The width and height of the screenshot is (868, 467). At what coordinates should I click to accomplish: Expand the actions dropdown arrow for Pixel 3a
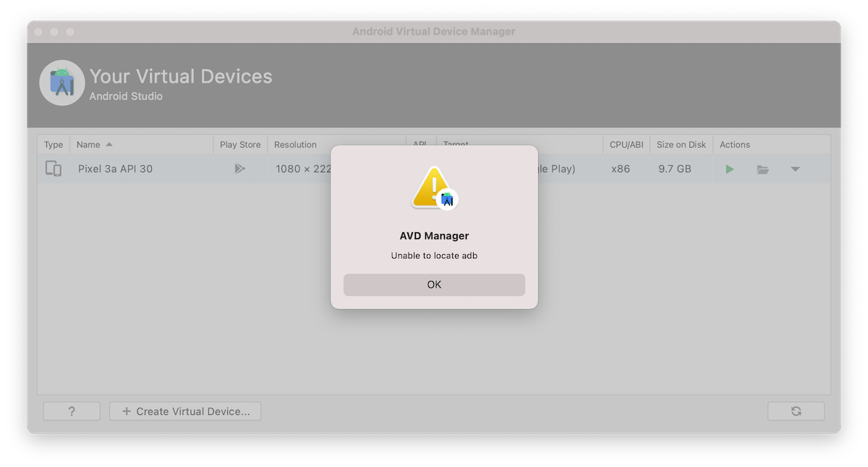795,169
